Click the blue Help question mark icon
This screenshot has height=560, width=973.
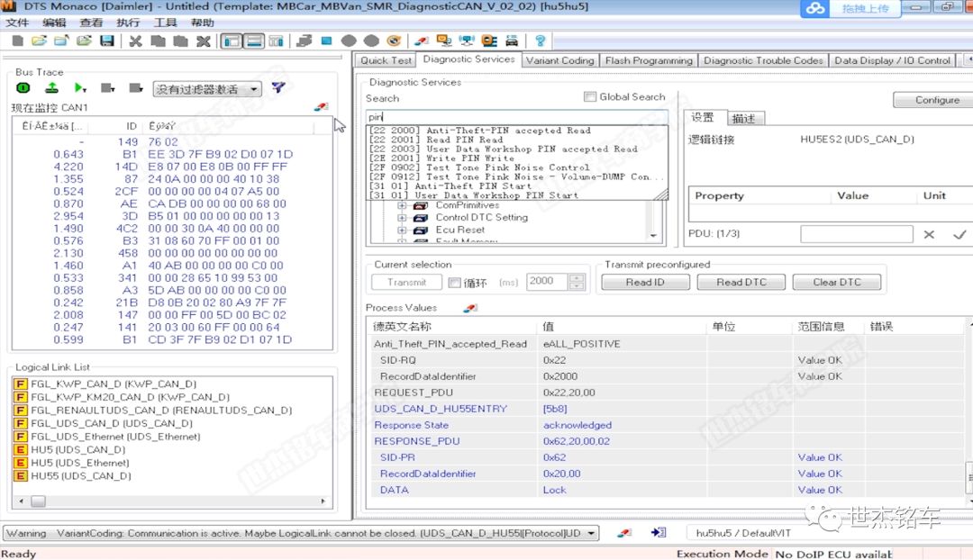[540, 41]
